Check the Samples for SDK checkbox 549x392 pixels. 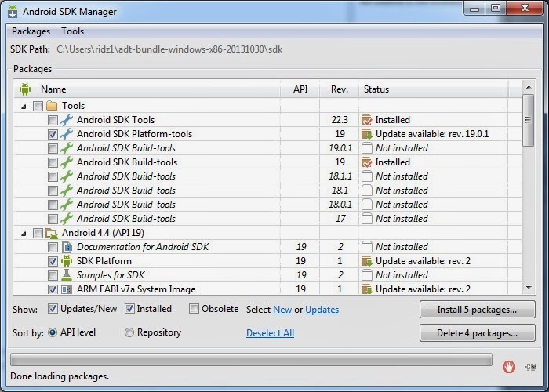coord(53,275)
